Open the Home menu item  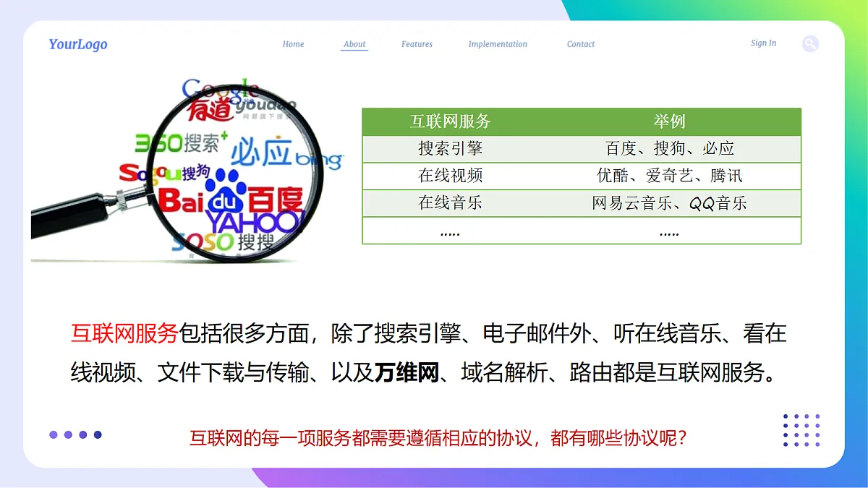coord(293,44)
